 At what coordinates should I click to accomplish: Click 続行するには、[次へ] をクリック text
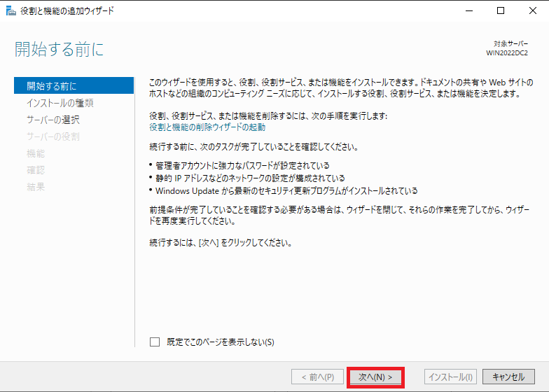(221, 242)
